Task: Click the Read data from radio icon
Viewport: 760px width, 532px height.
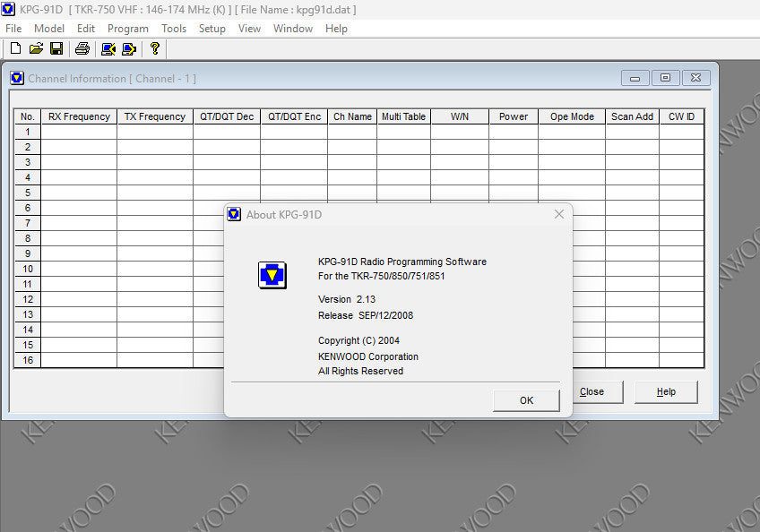Action: (x=108, y=49)
